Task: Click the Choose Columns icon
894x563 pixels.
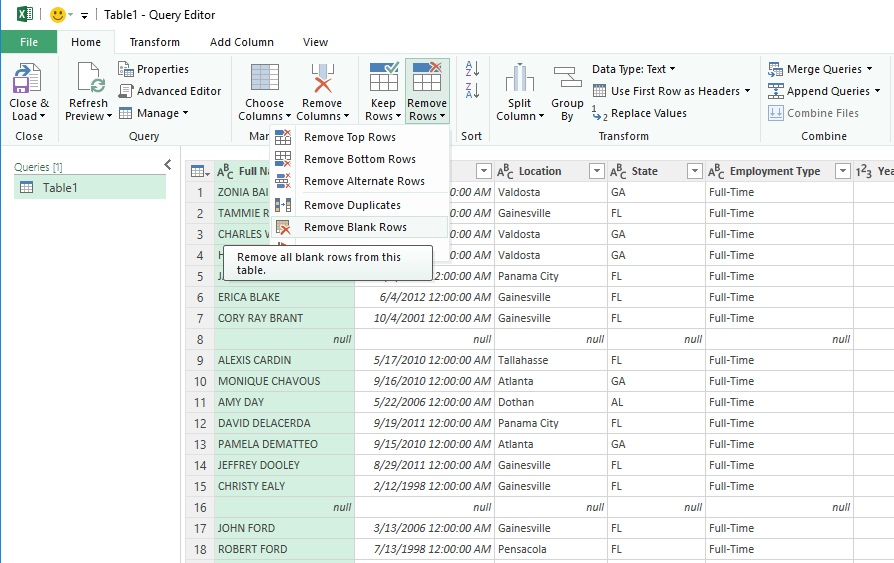Action: pos(265,78)
